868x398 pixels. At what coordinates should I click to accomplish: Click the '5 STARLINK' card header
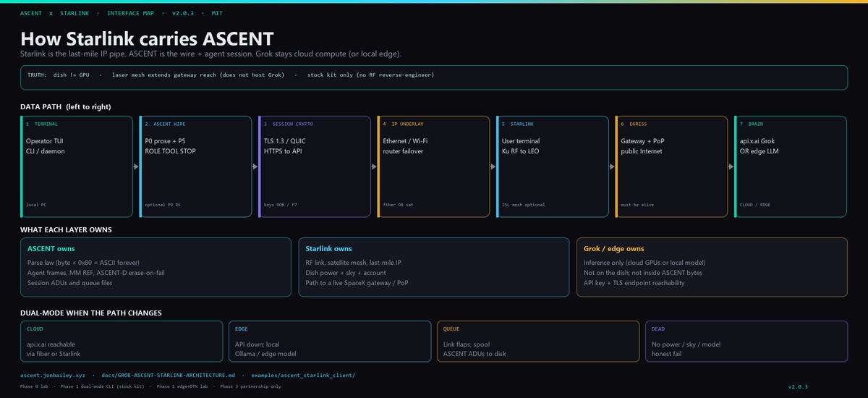(517, 124)
